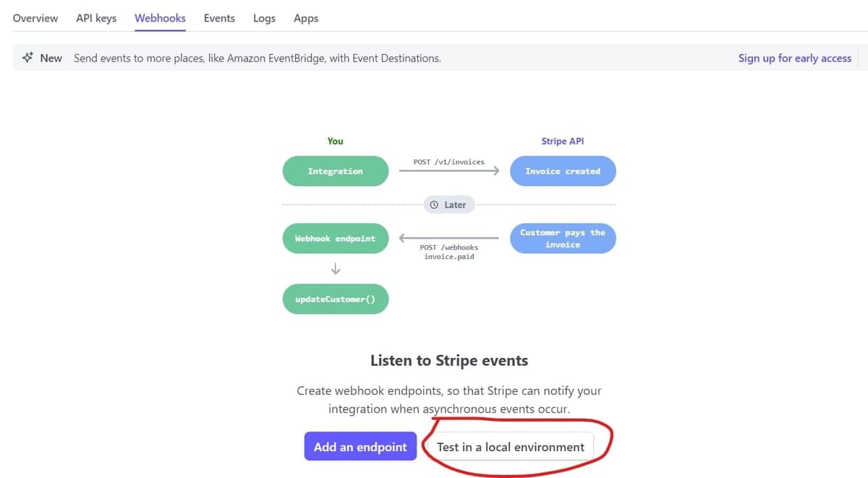Switch to the API keys tab
The image size is (868, 478).
96,18
